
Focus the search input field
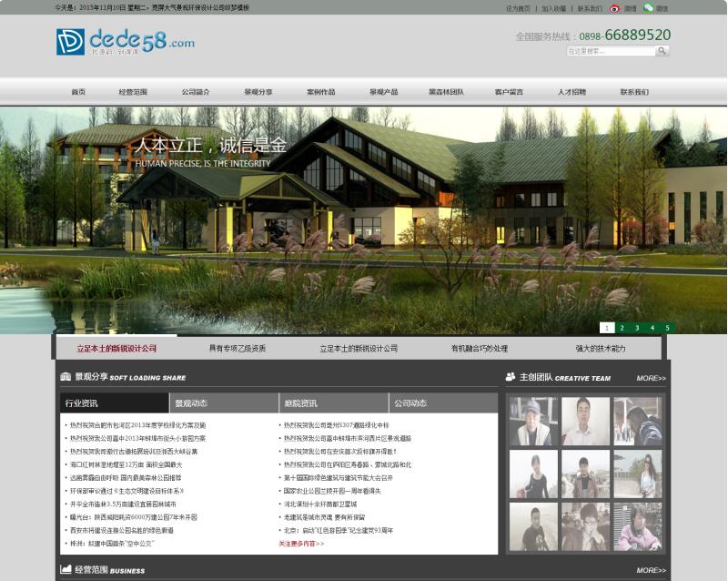click(610, 52)
